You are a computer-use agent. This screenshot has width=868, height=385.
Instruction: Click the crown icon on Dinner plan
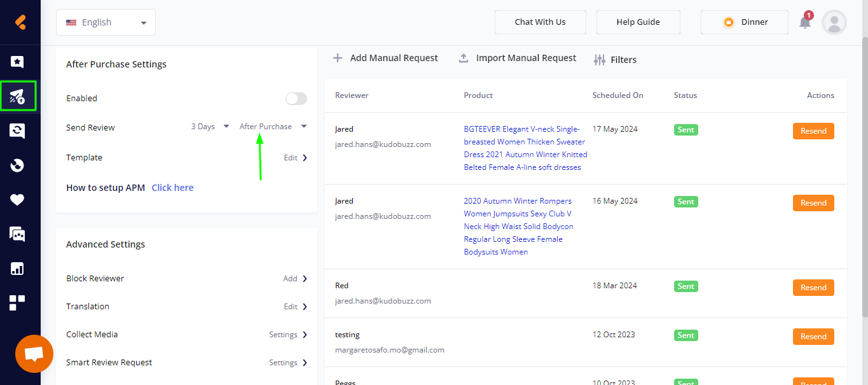click(729, 22)
